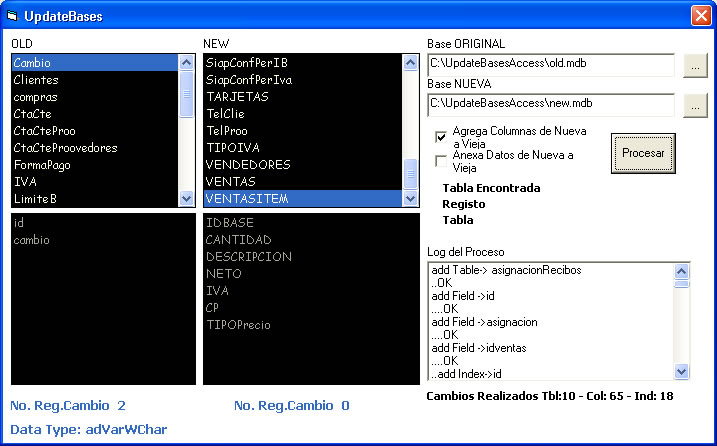Select TARJETAS in the NEW list
This screenshot has width=717, height=446.
[x=237, y=97]
